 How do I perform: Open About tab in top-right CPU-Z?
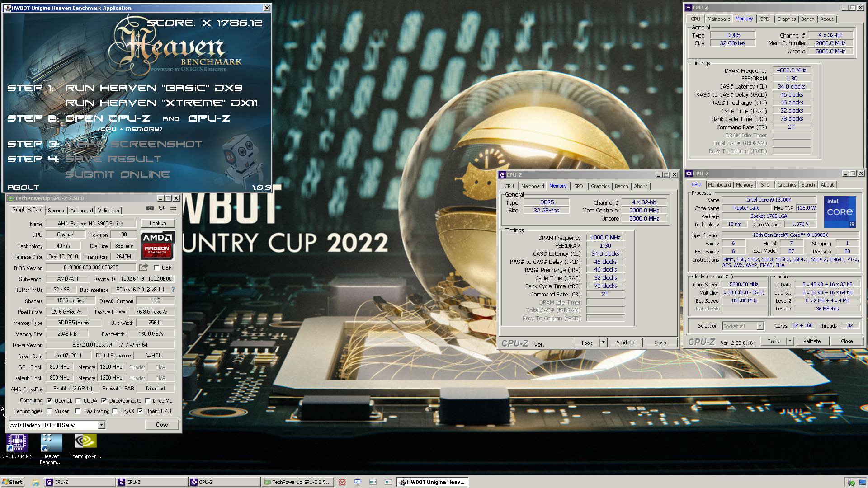point(826,19)
